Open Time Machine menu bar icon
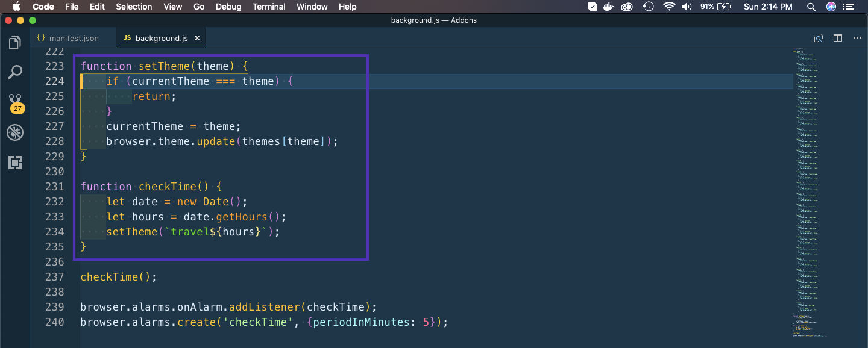This screenshot has width=868, height=348. (649, 7)
